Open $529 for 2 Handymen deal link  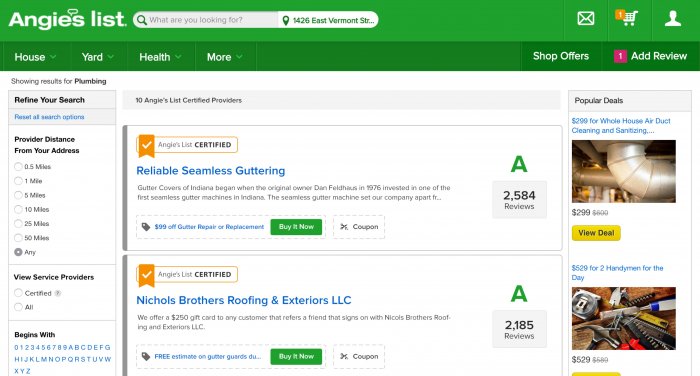(617, 273)
